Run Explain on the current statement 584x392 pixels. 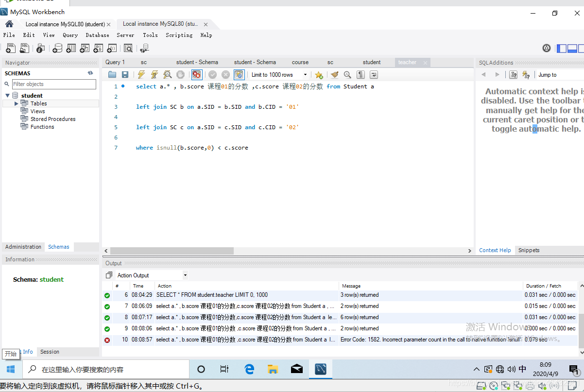click(x=167, y=75)
